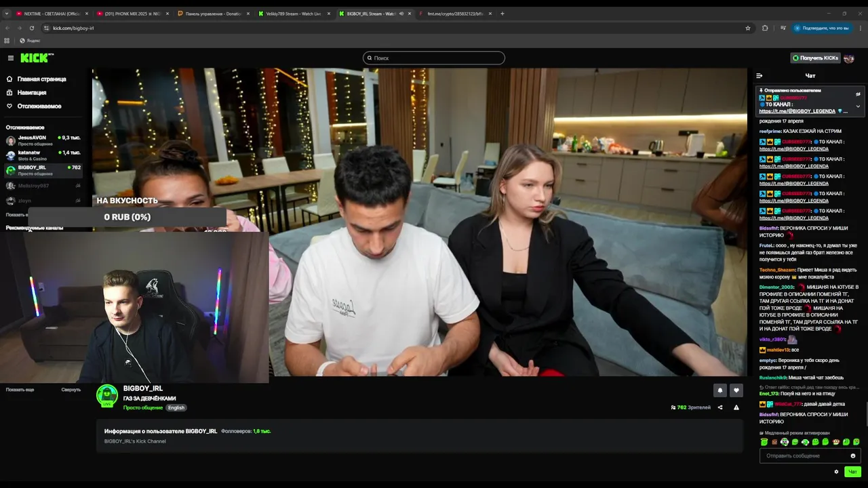Screen dimensions: 868x488
Task: Switch to Панель управления Donation tab
Action: pos(213,14)
